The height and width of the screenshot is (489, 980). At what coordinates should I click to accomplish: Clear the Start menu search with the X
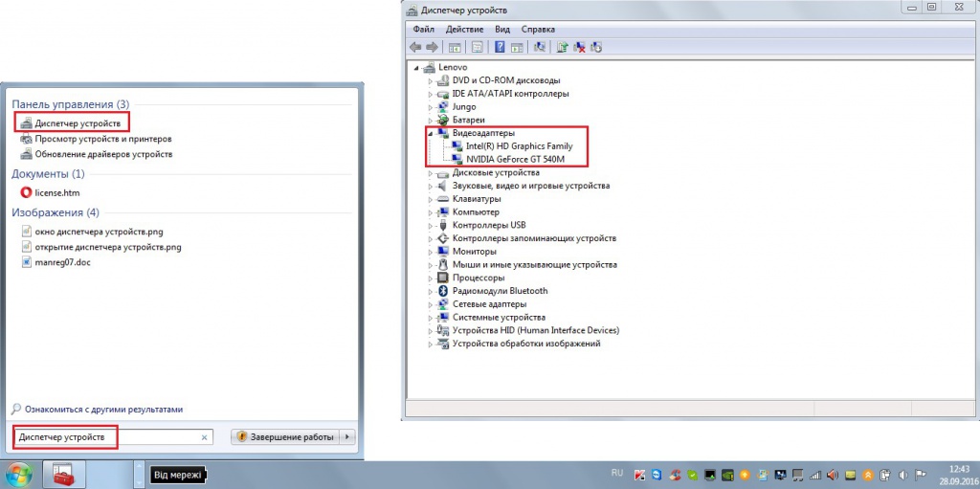coord(204,437)
